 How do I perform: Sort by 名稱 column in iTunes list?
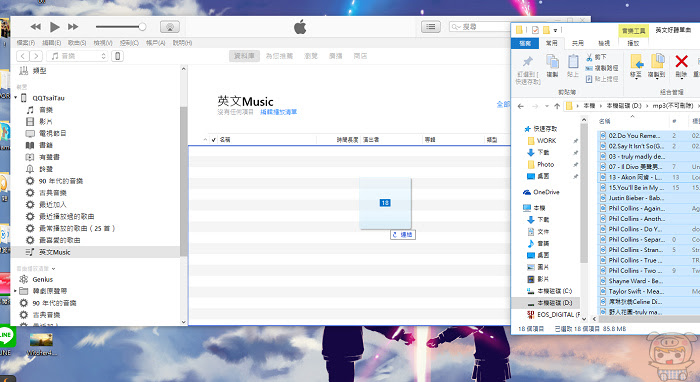(225, 140)
